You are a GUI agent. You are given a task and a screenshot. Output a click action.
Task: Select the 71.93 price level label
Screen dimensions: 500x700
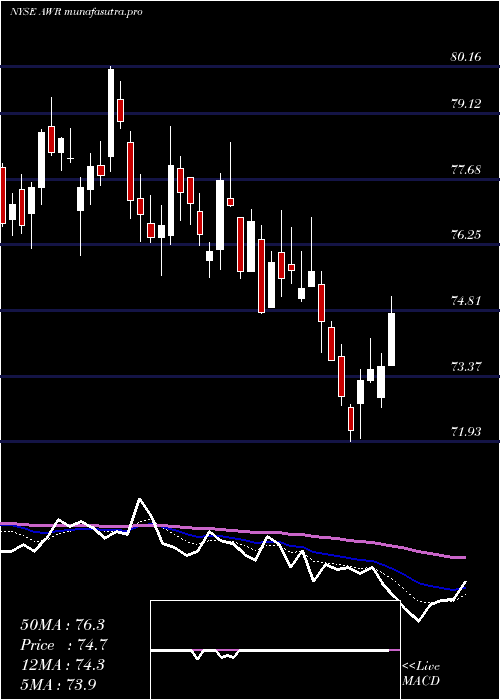(x=467, y=432)
